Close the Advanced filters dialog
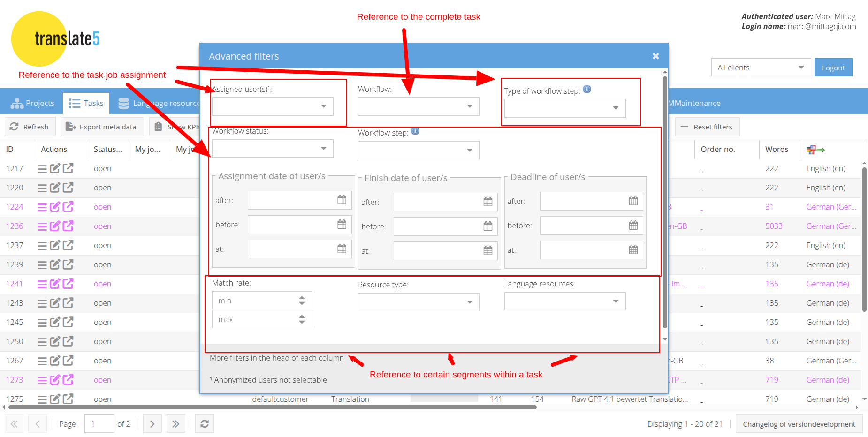 (x=655, y=56)
